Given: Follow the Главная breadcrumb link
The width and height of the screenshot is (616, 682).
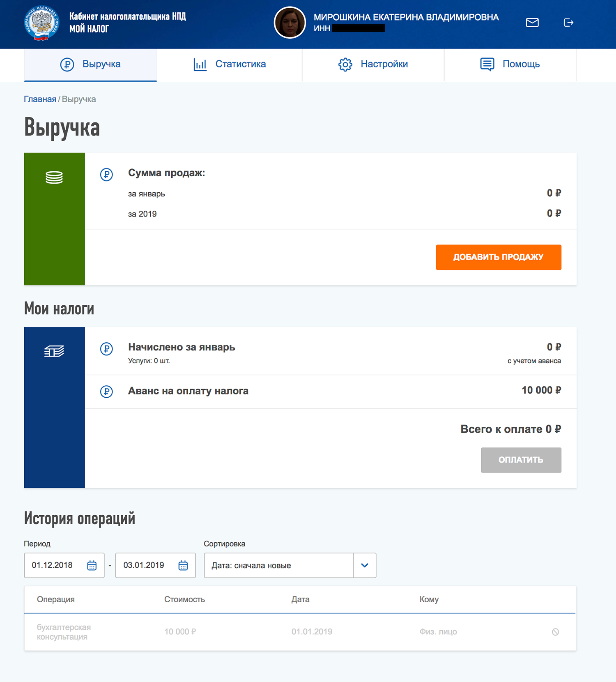Looking at the screenshot, I should [x=40, y=99].
